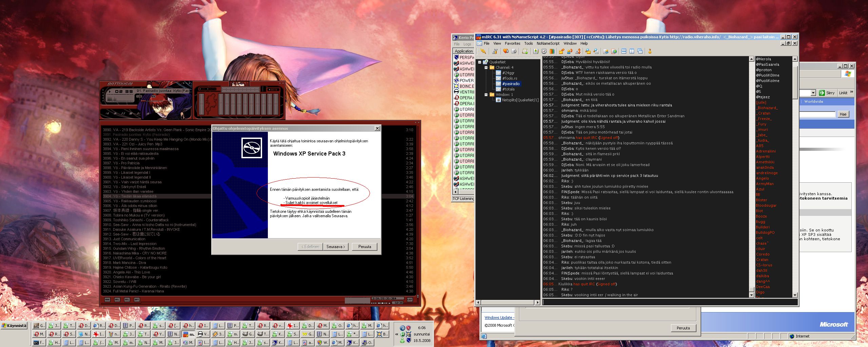Open the Timer clock icon in mIRC toolbar

[544, 52]
